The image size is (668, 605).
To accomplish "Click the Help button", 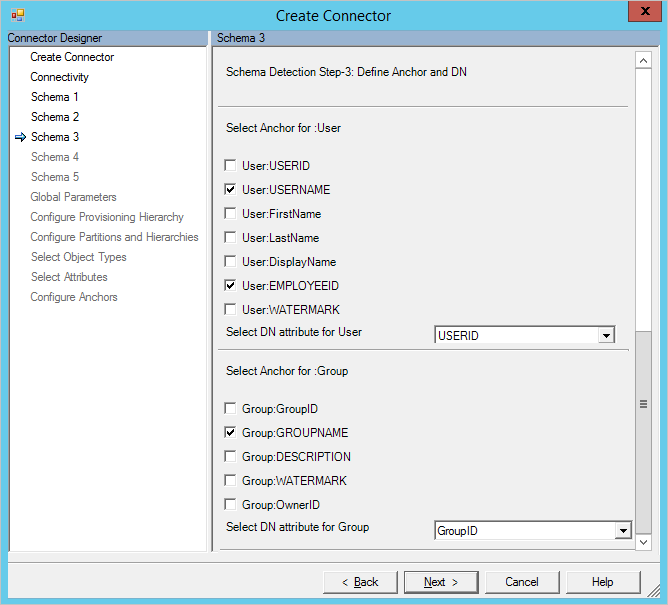I will [603, 582].
